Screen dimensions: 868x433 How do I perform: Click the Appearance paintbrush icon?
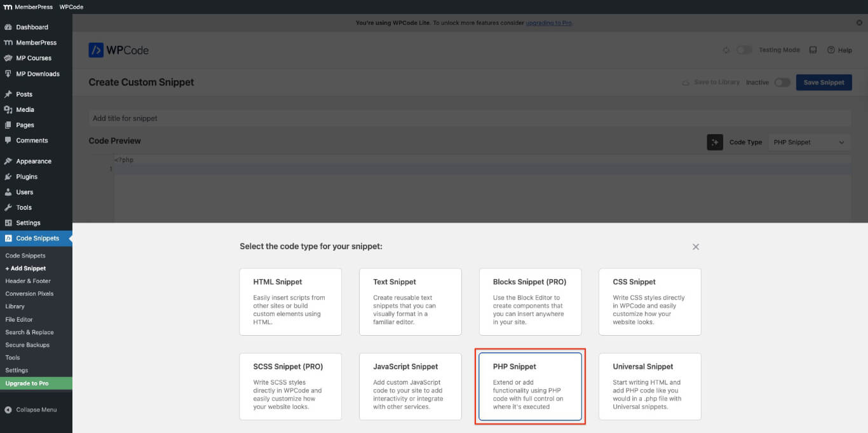(x=9, y=161)
